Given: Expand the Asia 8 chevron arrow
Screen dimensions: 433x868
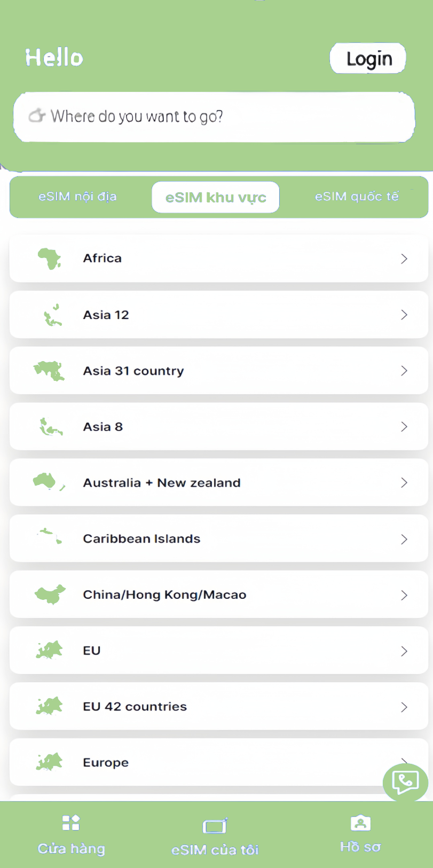Looking at the screenshot, I should point(404,427).
